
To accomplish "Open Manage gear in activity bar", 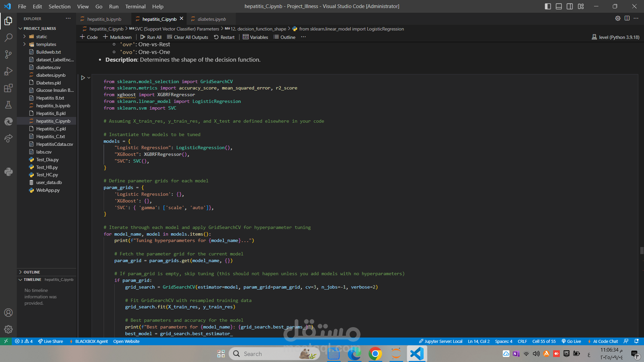I will click(x=8, y=329).
